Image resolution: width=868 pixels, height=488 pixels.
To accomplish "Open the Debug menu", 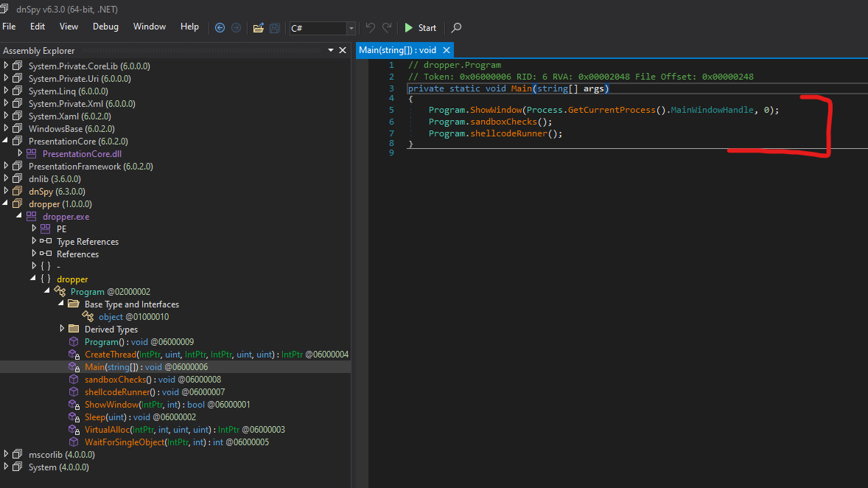I will click(x=105, y=27).
